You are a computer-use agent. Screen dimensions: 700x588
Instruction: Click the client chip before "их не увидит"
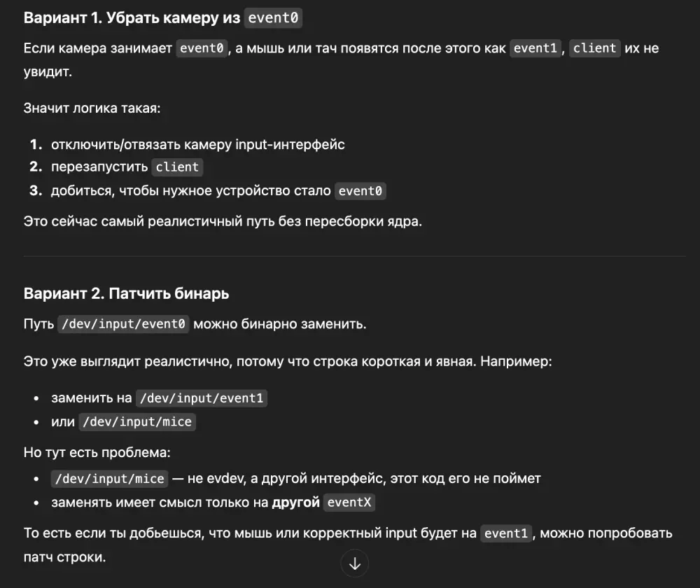click(594, 48)
